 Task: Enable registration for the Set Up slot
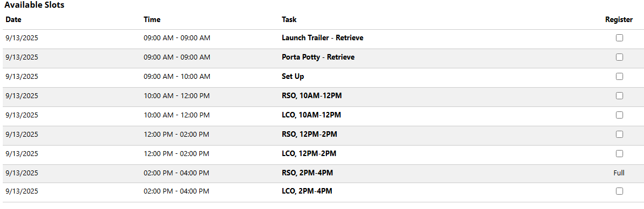tap(619, 77)
